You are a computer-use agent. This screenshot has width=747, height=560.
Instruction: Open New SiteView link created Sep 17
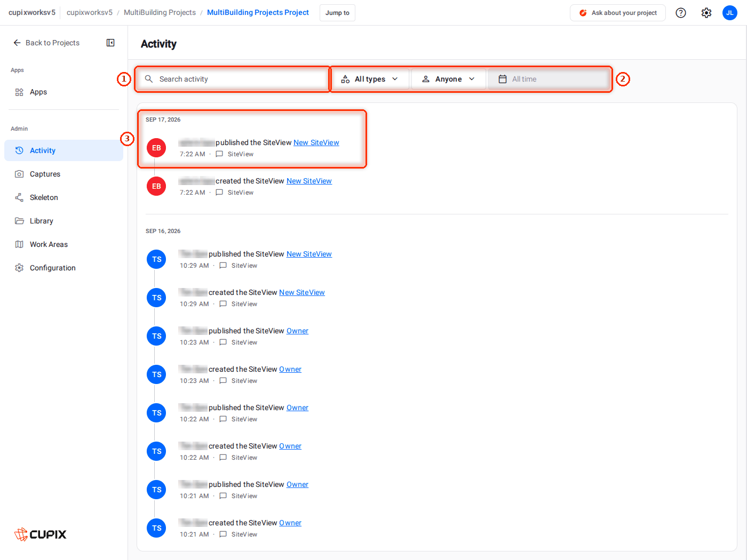309,181
